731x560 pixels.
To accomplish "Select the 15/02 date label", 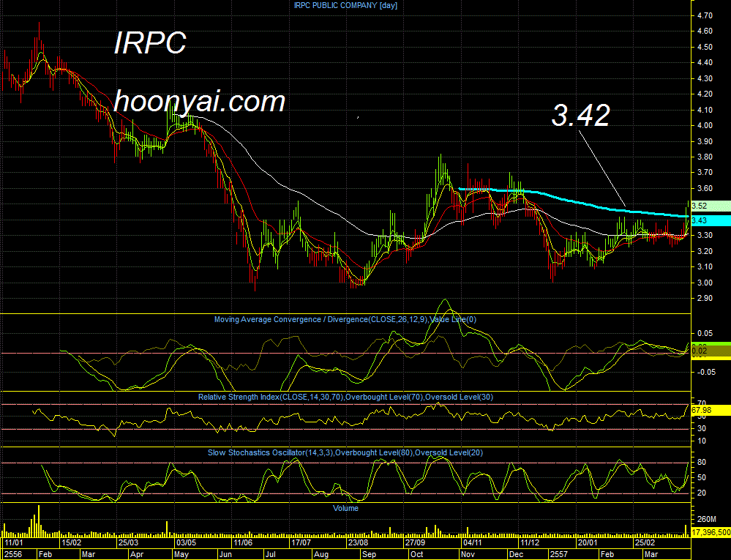I will pos(71,542).
